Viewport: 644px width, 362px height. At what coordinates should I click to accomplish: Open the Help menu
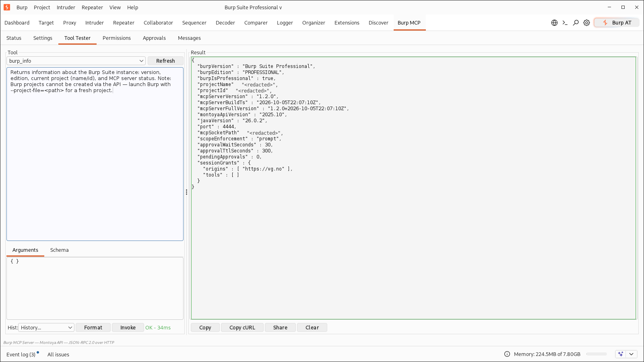(x=132, y=7)
